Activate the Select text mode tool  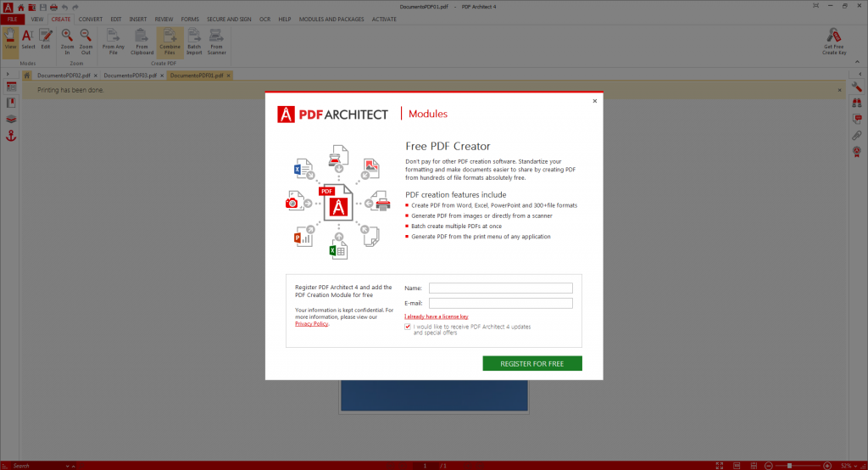(28, 41)
